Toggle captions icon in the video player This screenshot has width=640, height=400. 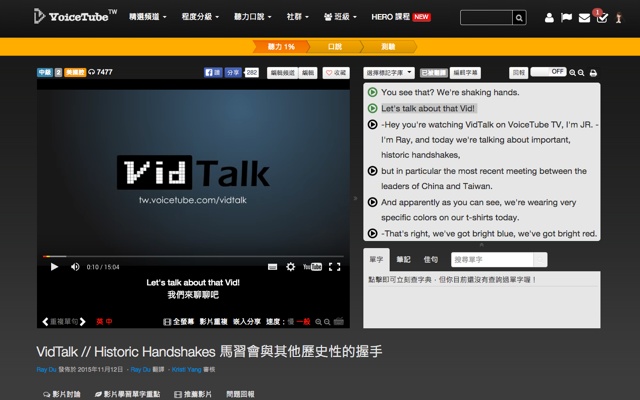point(272,267)
